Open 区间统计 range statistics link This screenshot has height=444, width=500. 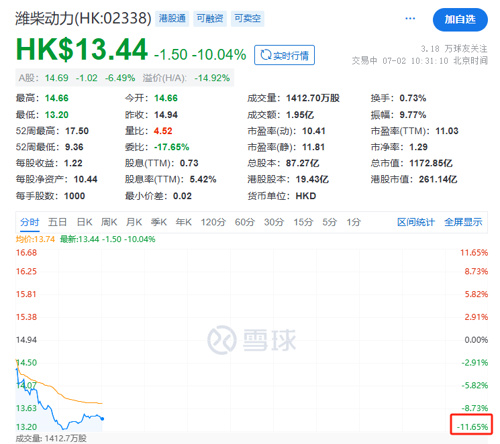click(x=416, y=222)
